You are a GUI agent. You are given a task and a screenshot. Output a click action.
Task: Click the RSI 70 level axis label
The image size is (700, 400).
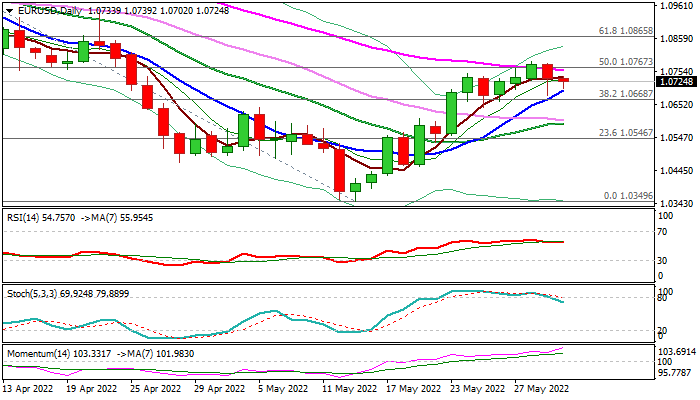click(x=662, y=232)
